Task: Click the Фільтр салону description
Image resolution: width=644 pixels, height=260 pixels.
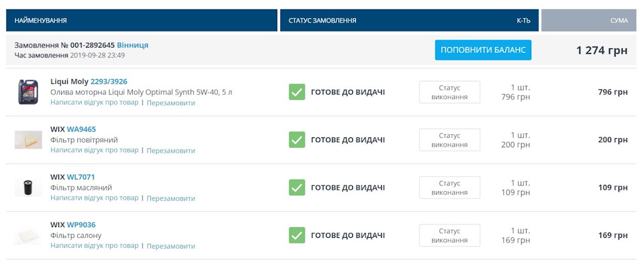Action: (x=76, y=235)
